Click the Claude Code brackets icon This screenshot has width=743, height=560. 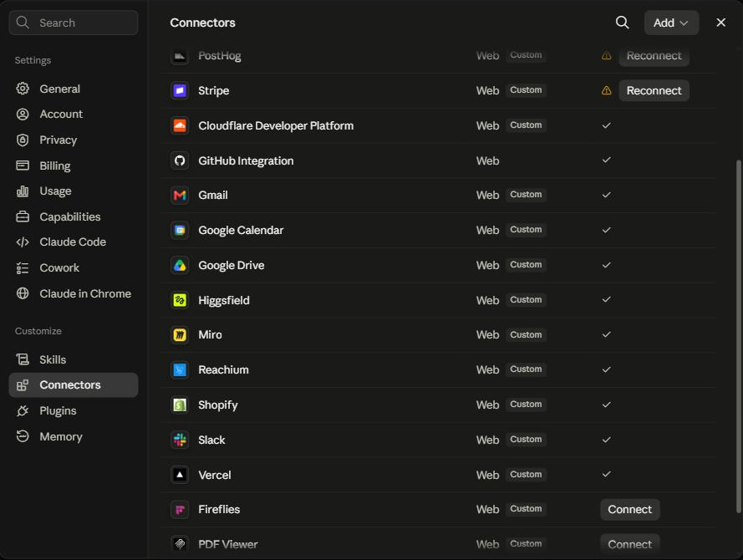pos(23,242)
